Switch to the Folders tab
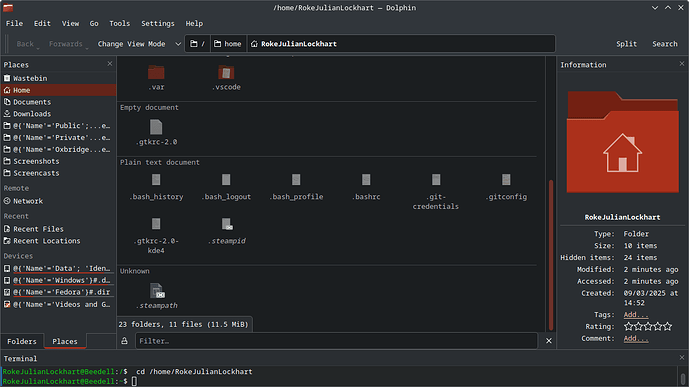 coord(22,341)
